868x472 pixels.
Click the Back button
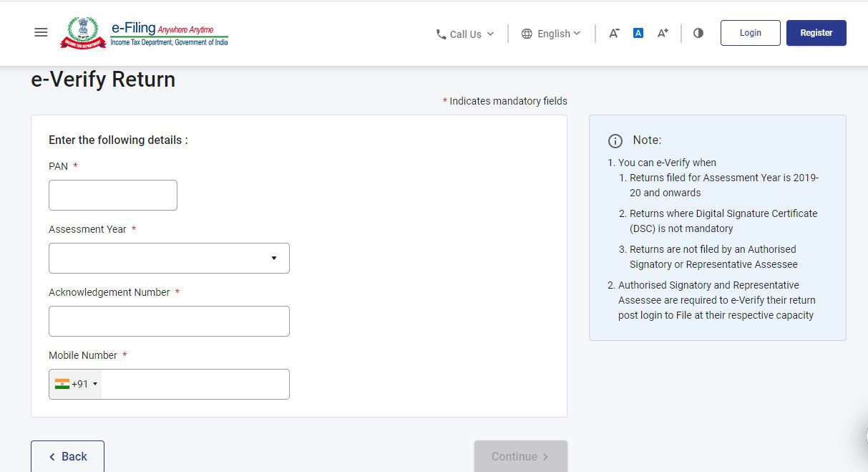(x=67, y=456)
